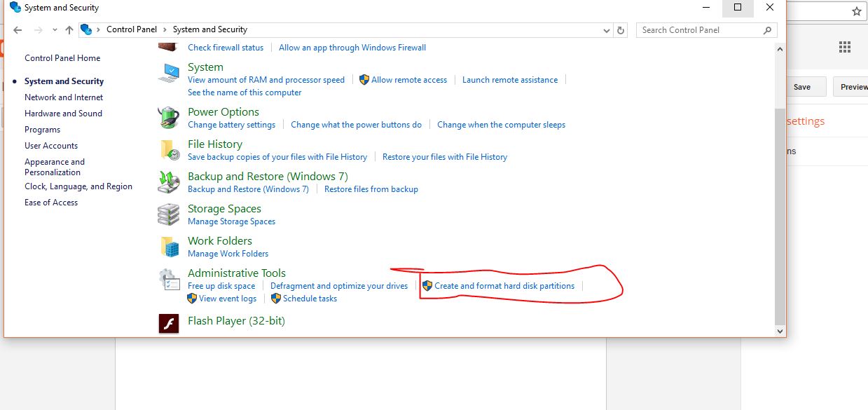Open Storage Spaces using its stacked drives icon
This screenshot has width=868, height=410.
tap(168, 214)
